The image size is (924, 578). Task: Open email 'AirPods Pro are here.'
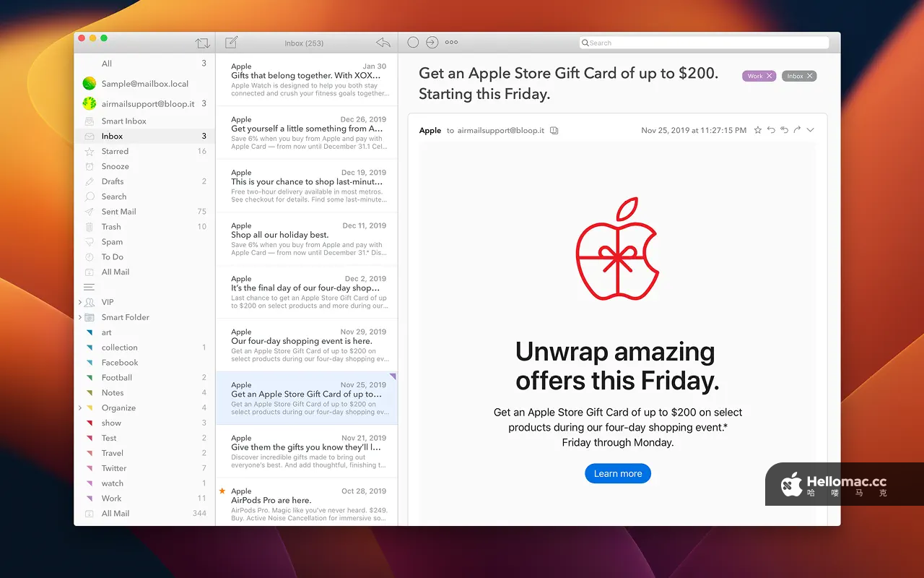(307, 503)
